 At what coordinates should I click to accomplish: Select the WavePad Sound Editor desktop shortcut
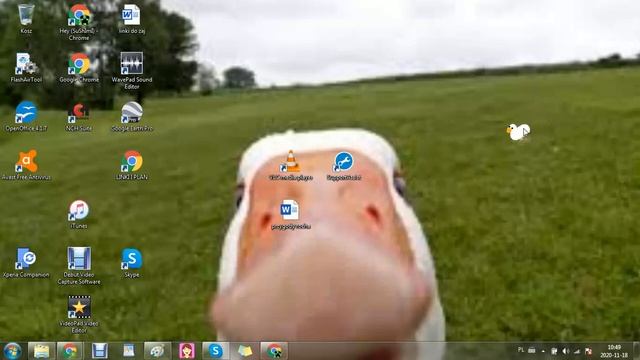coord(131,70)
